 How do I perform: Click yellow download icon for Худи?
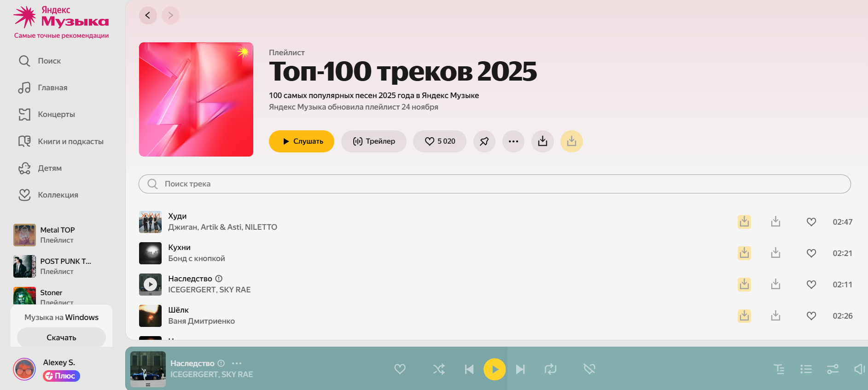(x=744, y=222)
